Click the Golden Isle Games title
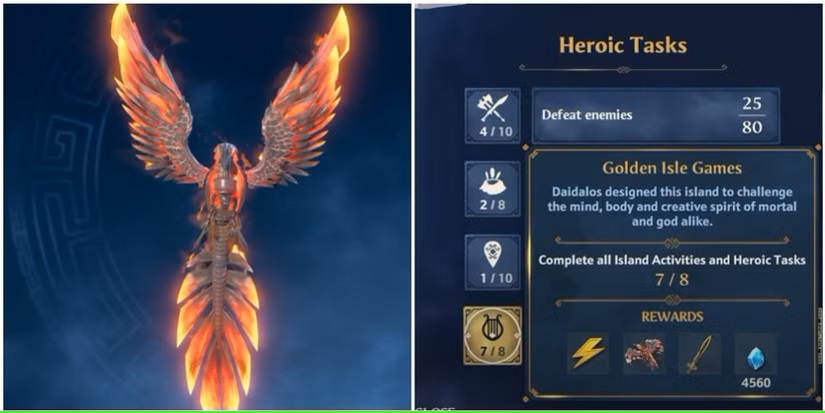 point(672,168)
